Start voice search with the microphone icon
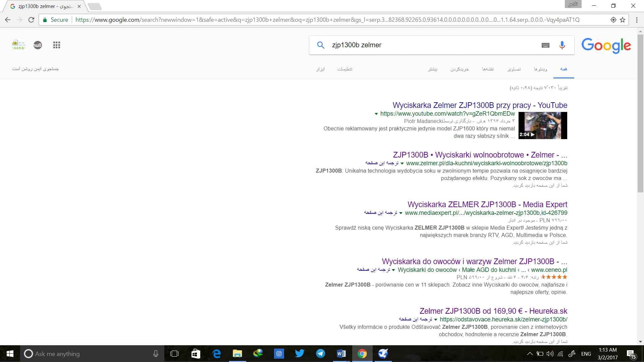The height and width of the screenshot is (362, 644). pos(562,45)
